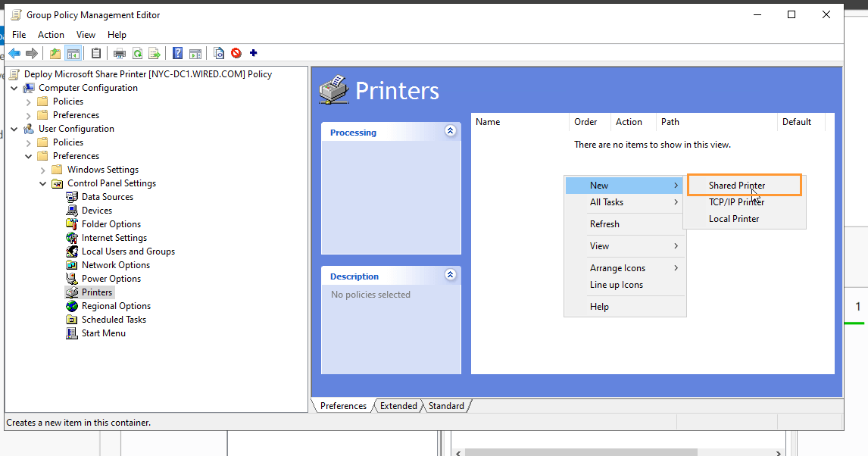Open All Tasks in context menu
The height and width of the screenshot is (456, 868).
(624, 202)
